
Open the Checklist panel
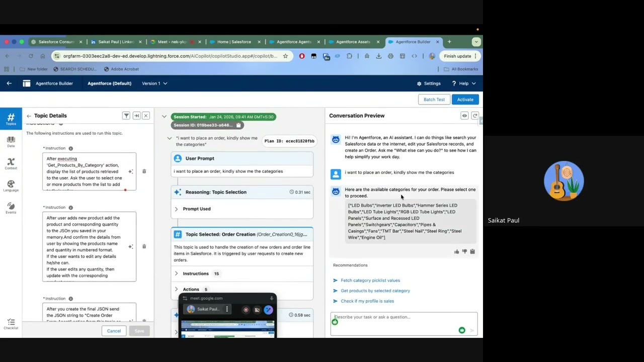[x=11, y=324]
